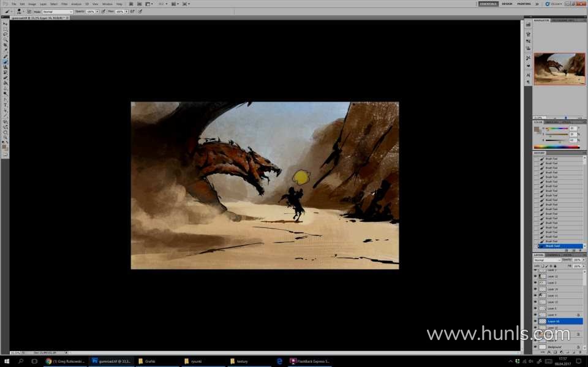The image size is (588, 367).
Task: Show more workspaces with the double arrow
Action: [537, 4]
